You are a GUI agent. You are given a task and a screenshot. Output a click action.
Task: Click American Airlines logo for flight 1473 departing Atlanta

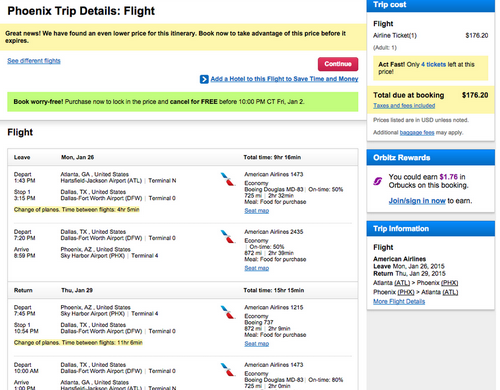tap(228, 179)
